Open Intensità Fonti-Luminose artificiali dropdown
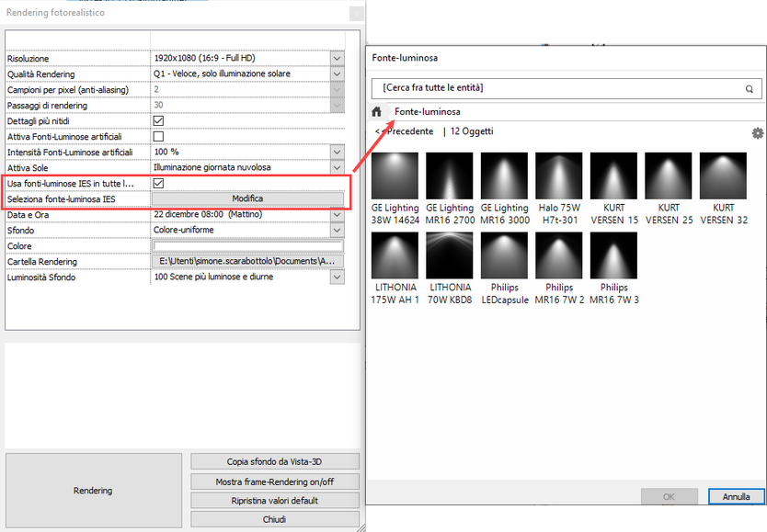767x532 pixels. pos(337,152)
